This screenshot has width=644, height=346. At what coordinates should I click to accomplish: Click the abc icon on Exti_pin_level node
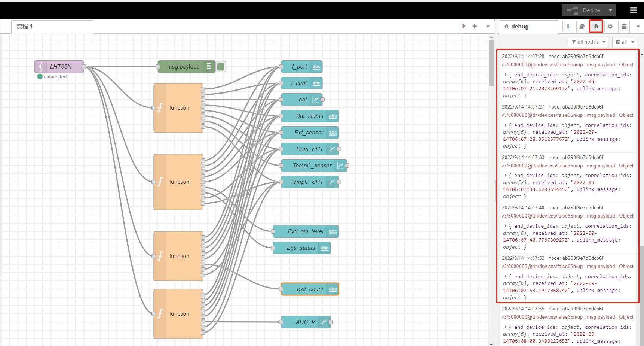(333, 231)
